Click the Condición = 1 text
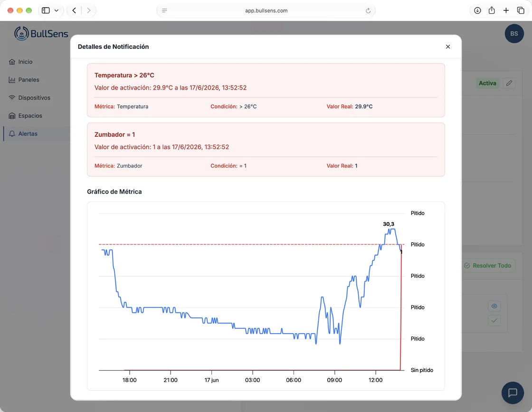Image resolution: width=532 pixels, height=412 pixels. pyautogui.click(x=228, y=166)
